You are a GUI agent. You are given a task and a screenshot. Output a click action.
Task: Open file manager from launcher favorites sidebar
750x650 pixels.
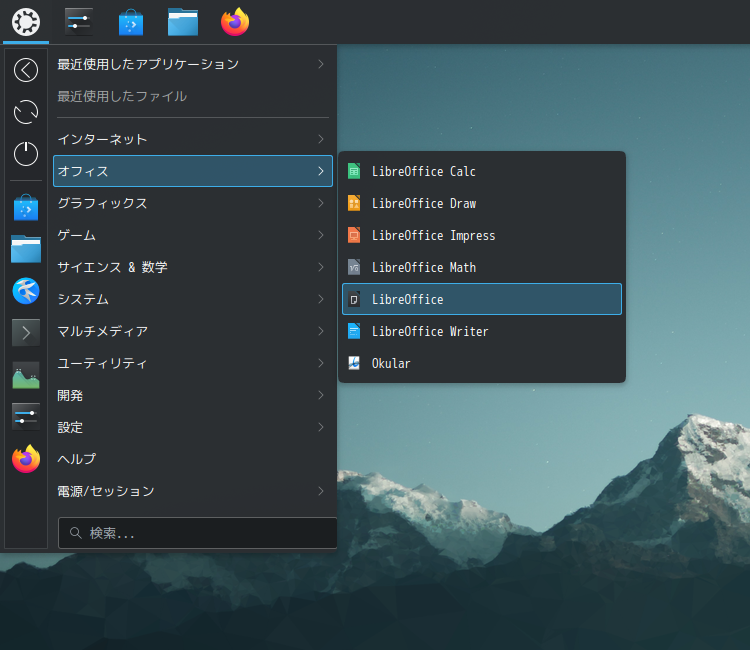(x=26, y=249)
